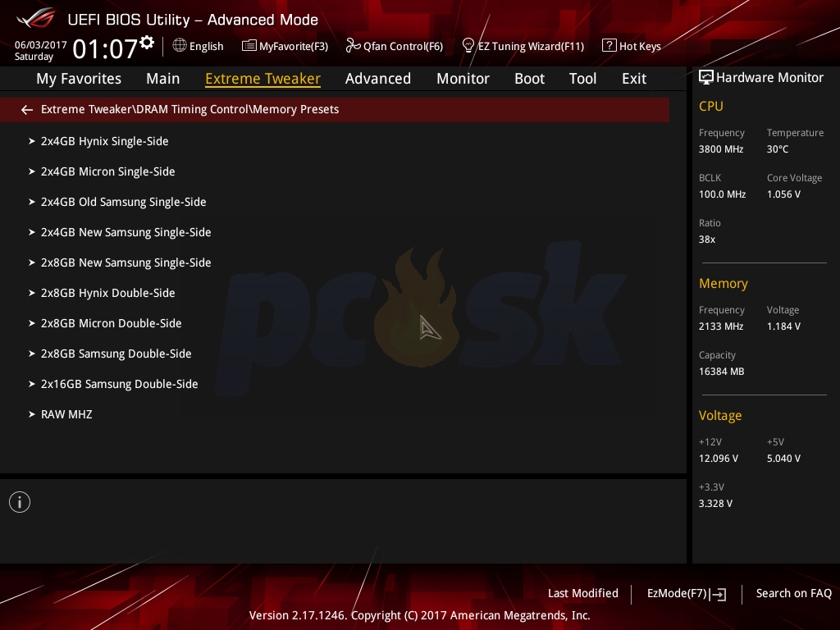Select 2x16GB Samsung Double-Side text

(x=120, y=384)
